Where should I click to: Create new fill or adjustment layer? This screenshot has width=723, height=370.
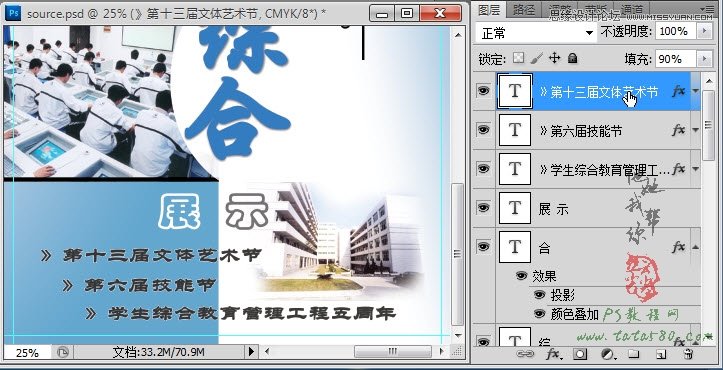tap(609, 354)
